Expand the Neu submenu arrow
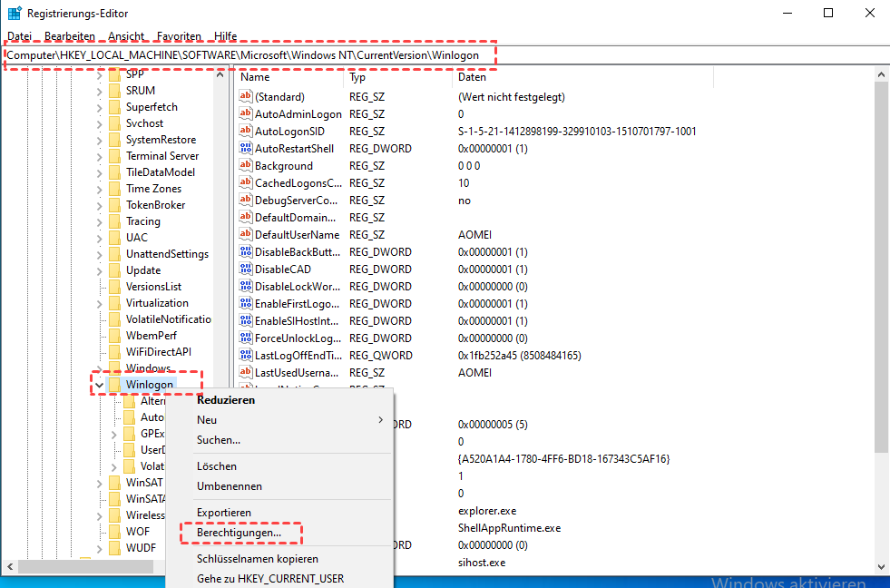 point(381,420)
